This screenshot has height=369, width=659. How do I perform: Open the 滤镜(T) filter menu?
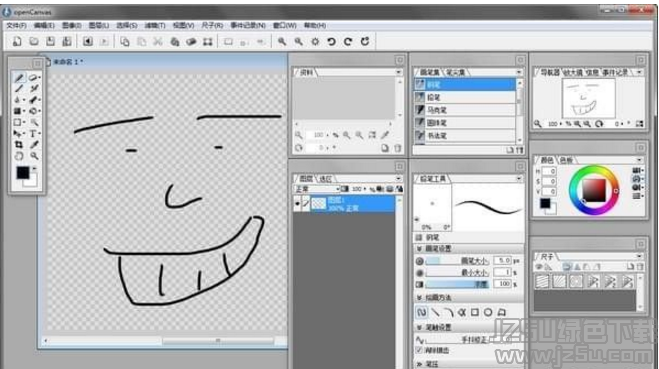(155, 26)
